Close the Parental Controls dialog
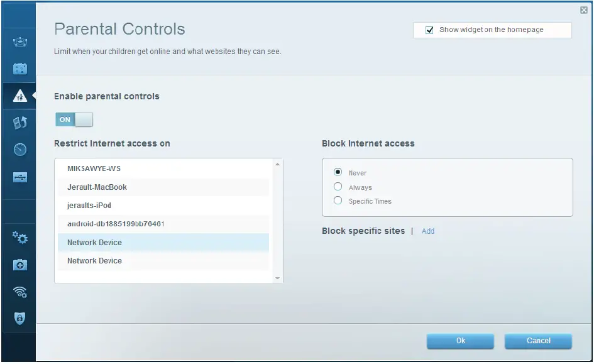The height and width of the screenshot is (364, 594). 584,10
